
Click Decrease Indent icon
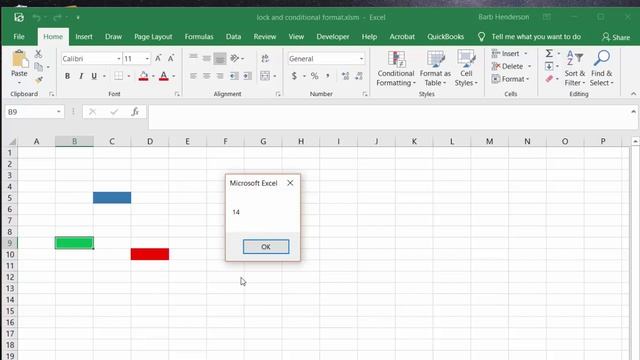tap(234, 76)
